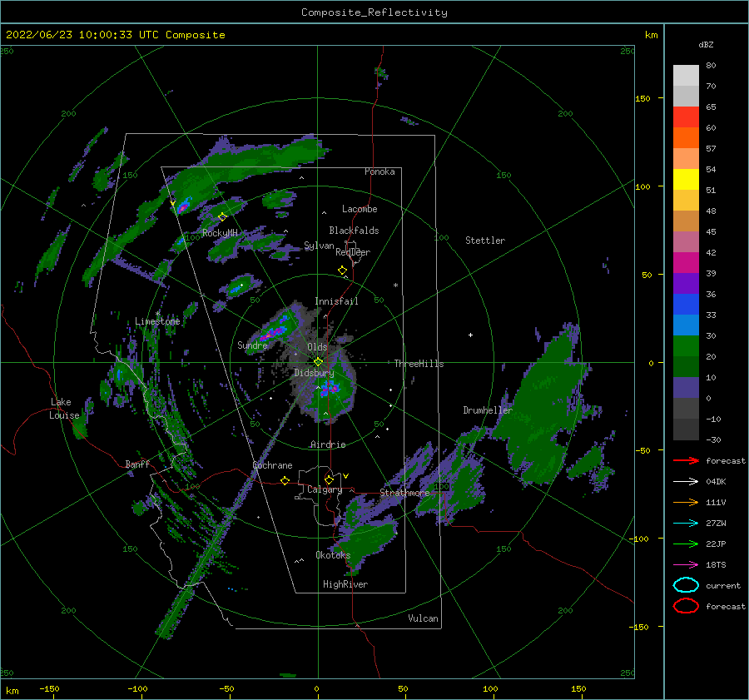This screenshot has height=700, width=749.
Task: Click the Banff town label
Action: [137, 464]
